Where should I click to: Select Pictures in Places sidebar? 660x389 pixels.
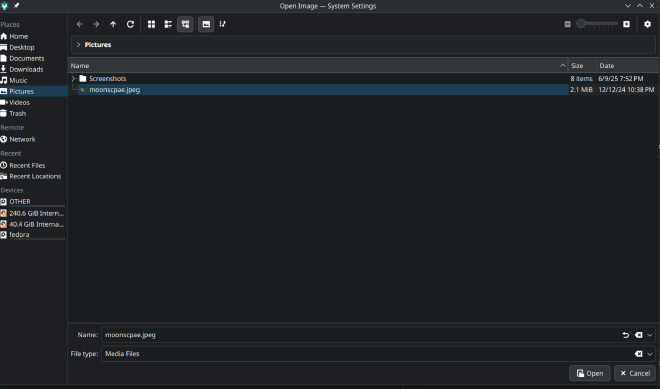pos(34,91)
